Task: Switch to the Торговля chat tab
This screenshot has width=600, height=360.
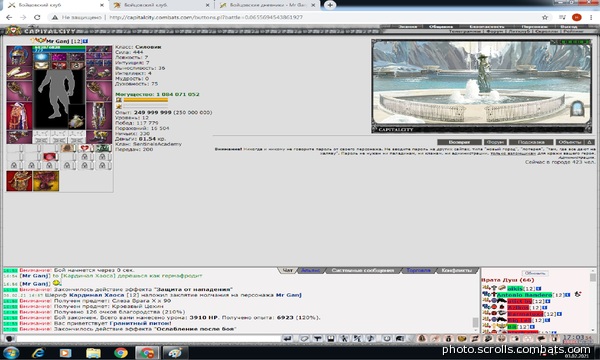Action: point(418,270)
